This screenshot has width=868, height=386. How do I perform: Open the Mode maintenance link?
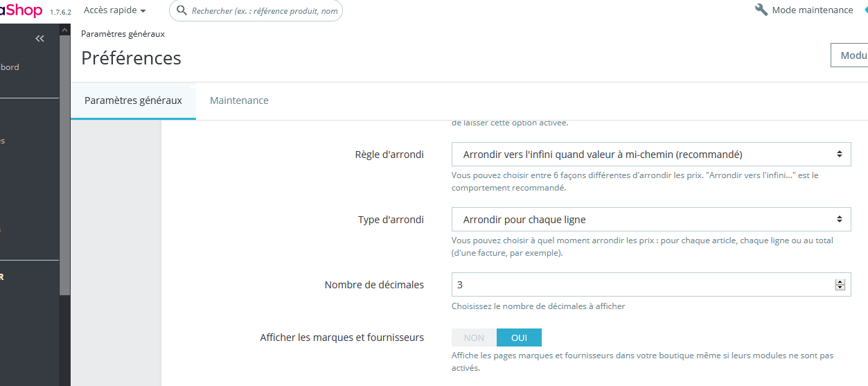(x=813, y=10)
